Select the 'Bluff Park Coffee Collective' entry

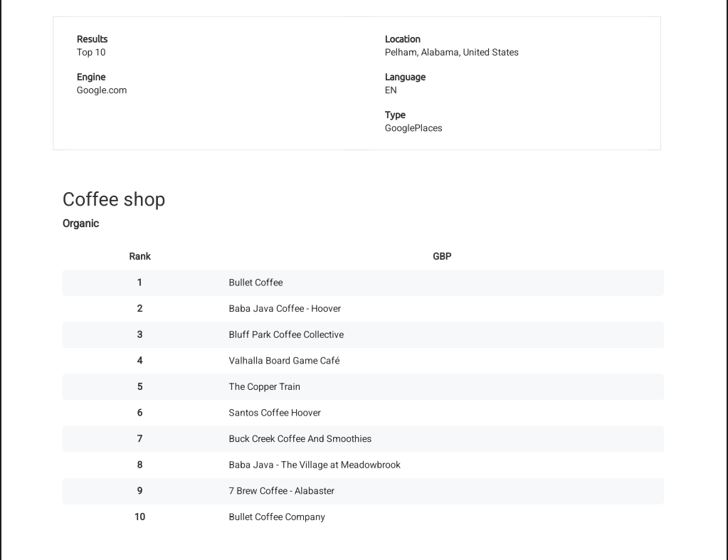coord(286,334)
